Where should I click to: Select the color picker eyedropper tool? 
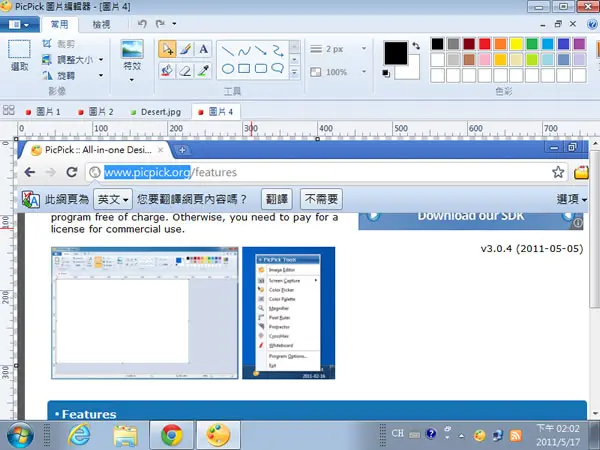tap(204, 71)
